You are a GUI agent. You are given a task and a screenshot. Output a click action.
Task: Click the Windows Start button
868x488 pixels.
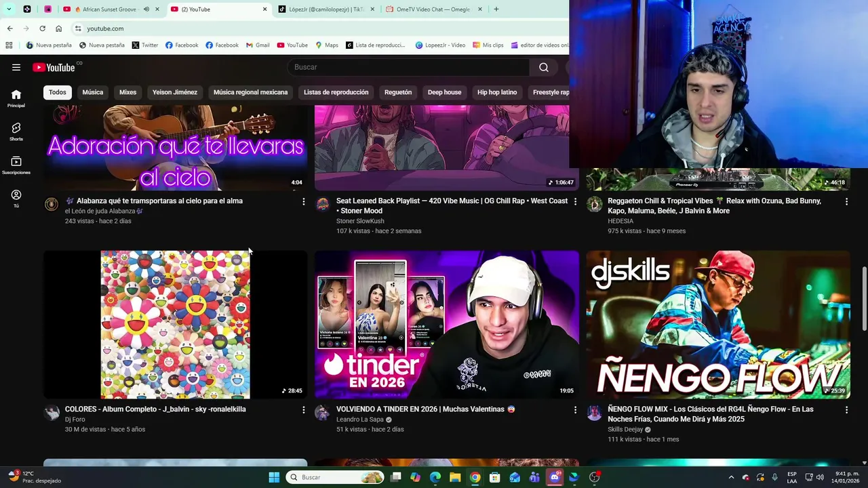274,477
